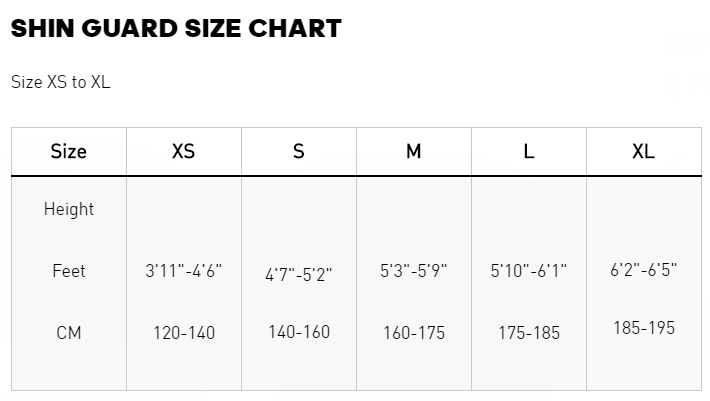Click the 185-195 centimeter value
710x401 pixels.
(x=644, y=328)
